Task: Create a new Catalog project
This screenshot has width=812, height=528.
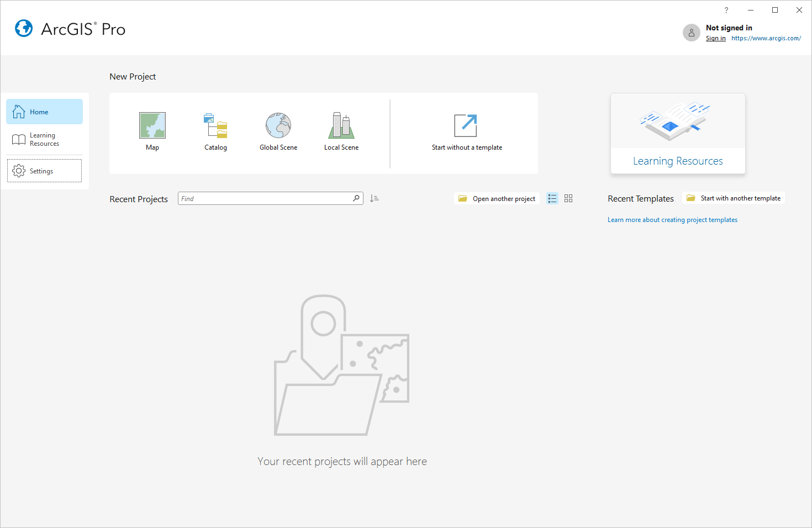Action: pyautogui.click(x=215, y=131)
